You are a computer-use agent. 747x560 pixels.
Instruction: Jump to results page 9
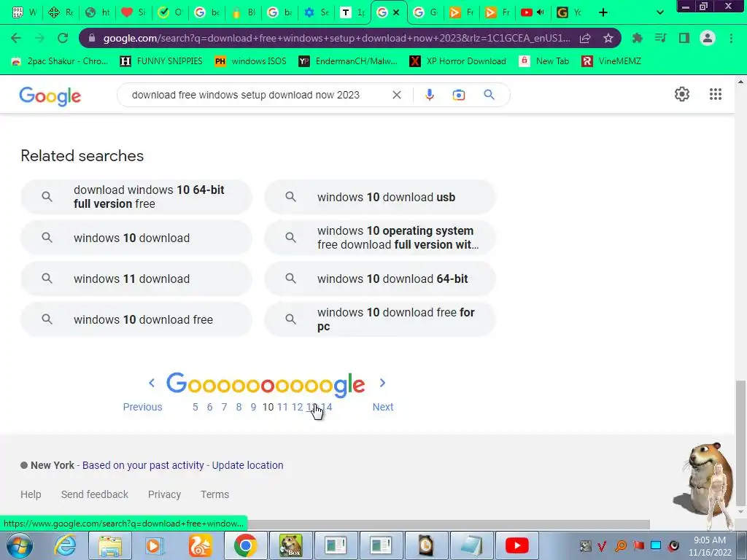[x=253, y=407]
